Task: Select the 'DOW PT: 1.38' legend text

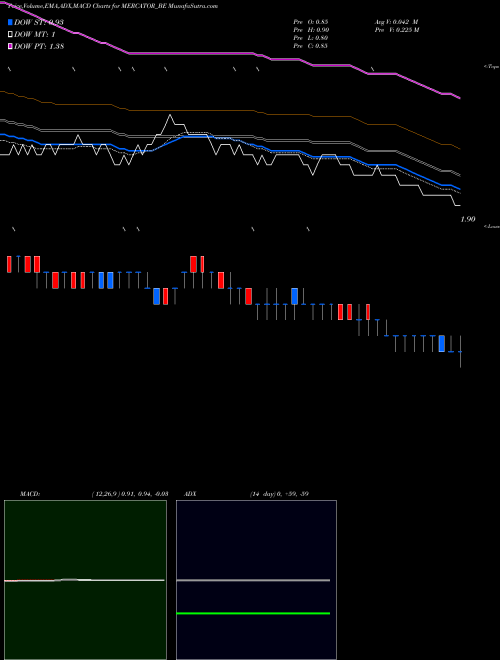Action: click(39, 46)
